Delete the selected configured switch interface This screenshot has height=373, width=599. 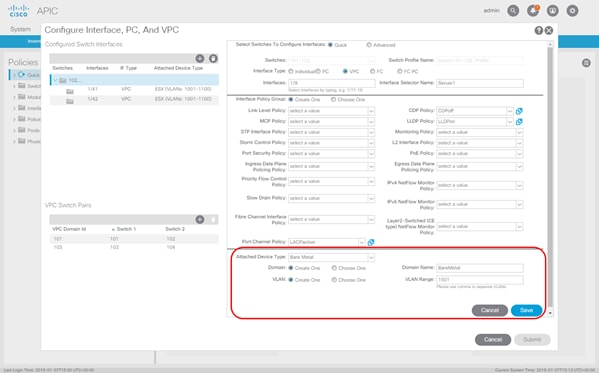click(213, 58)
